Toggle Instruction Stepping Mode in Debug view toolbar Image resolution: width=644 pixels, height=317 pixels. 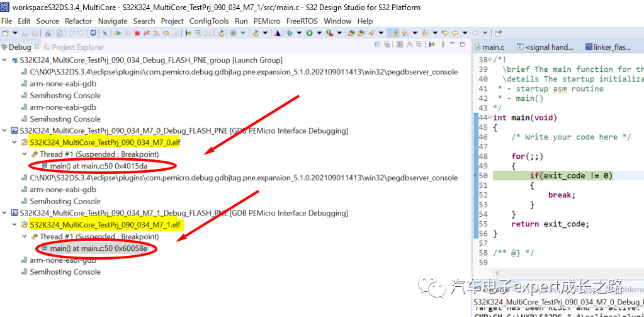click(432, 44)
